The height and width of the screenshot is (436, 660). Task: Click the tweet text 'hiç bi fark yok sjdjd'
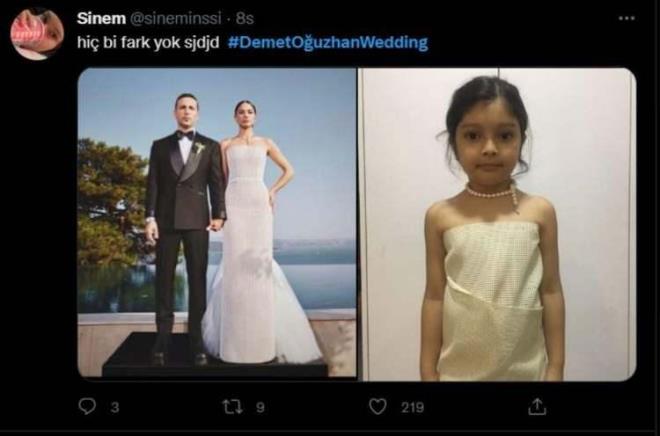point(149,43)
